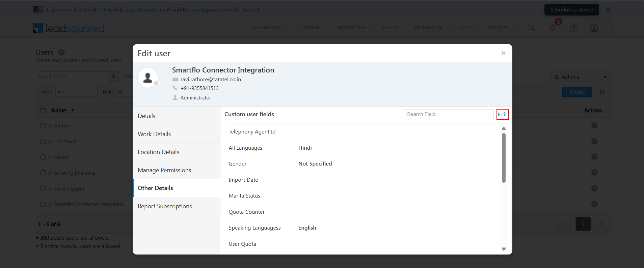Click the Sarwang Bhardwaj user name
Image resolution: width=644 pixels, height=268 pixels.
pos(75,173)
